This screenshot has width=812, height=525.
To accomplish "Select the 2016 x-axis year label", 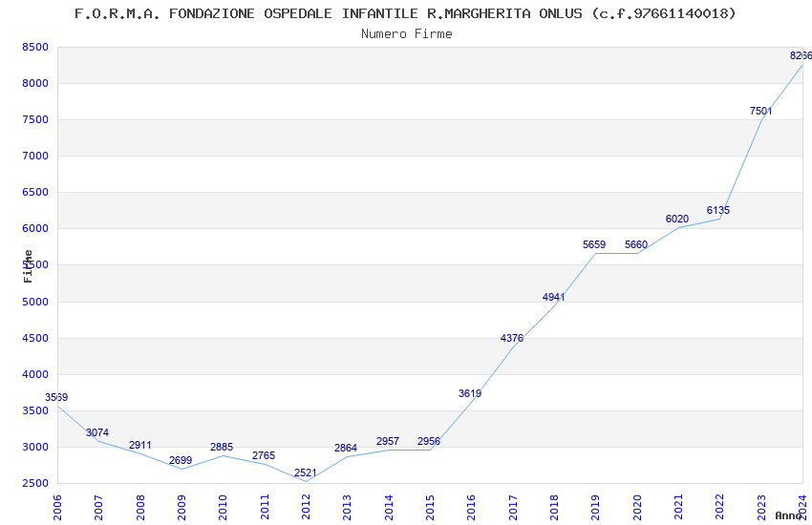I will tap(471, 507).
